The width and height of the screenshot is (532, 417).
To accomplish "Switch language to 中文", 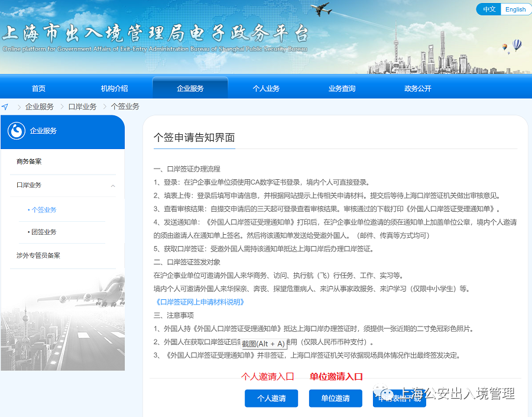I will point(489,9).
